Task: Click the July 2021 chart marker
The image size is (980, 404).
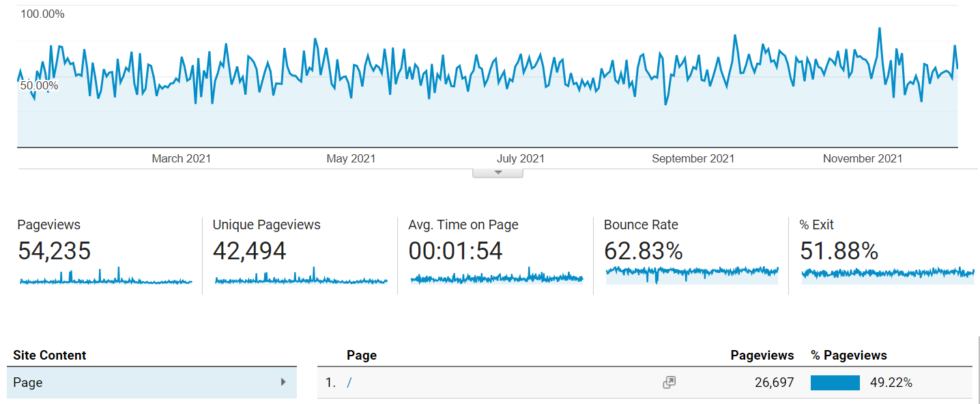Action: coord(520,158)
